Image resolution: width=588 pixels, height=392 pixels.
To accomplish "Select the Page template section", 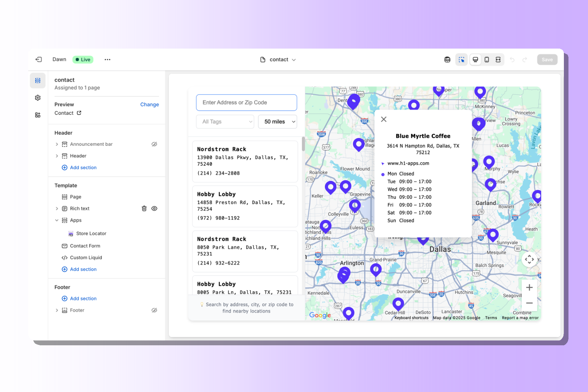I will coord(75,197).
